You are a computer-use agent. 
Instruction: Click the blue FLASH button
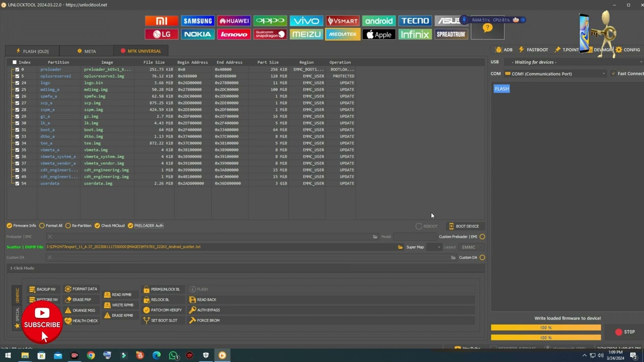[502, 89]
